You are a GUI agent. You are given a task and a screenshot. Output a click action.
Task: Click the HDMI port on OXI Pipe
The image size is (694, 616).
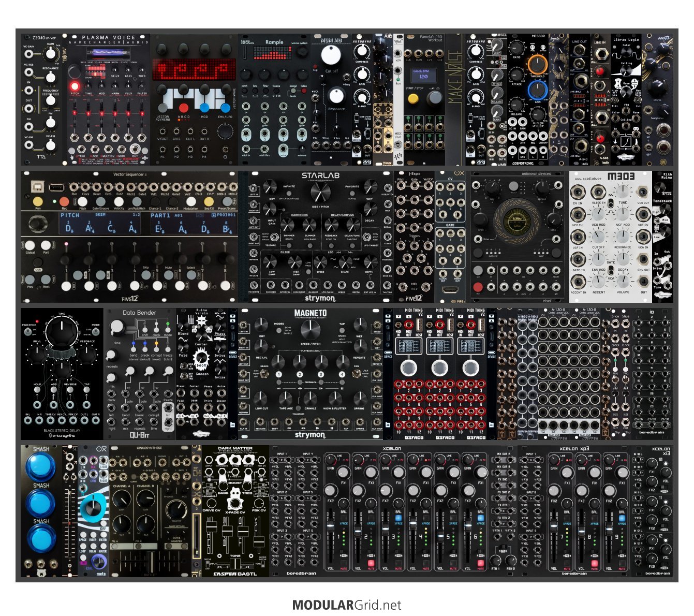pyautogui.click(x=450, y=291)
